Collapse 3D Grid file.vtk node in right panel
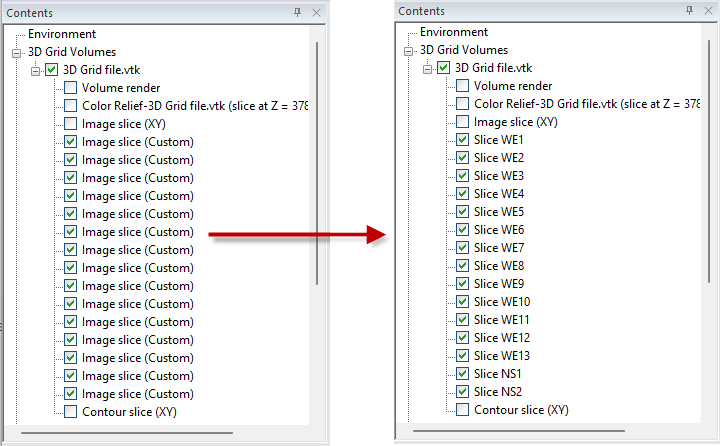This screenshot has height=446, width=720. coord(427,68)
